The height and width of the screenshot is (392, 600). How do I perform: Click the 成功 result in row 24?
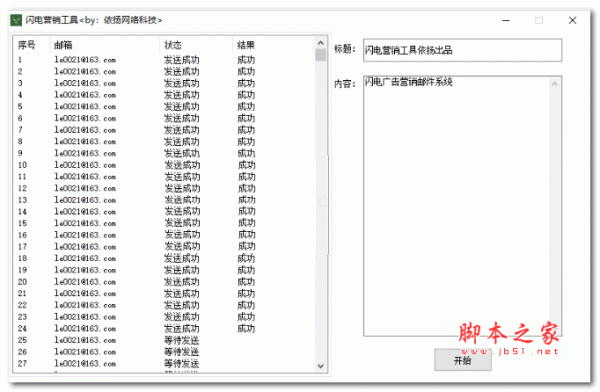[246, 328]
